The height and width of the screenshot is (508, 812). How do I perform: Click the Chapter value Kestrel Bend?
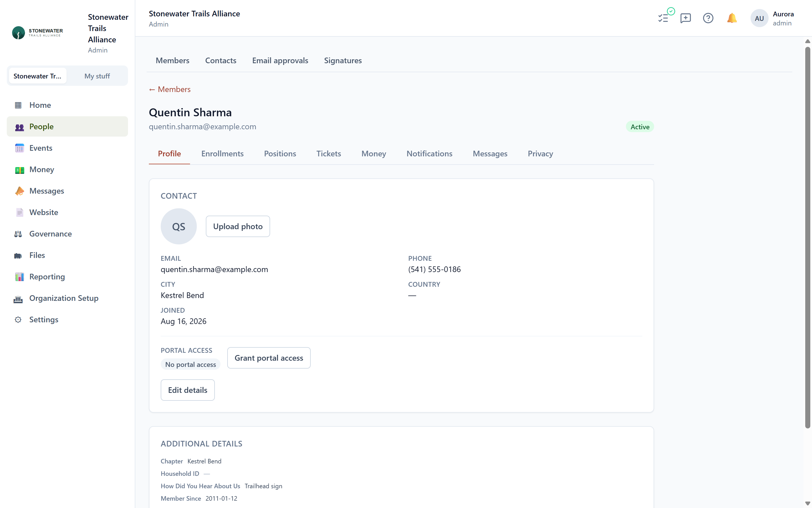pyautogui.click(x=204, y=461)
